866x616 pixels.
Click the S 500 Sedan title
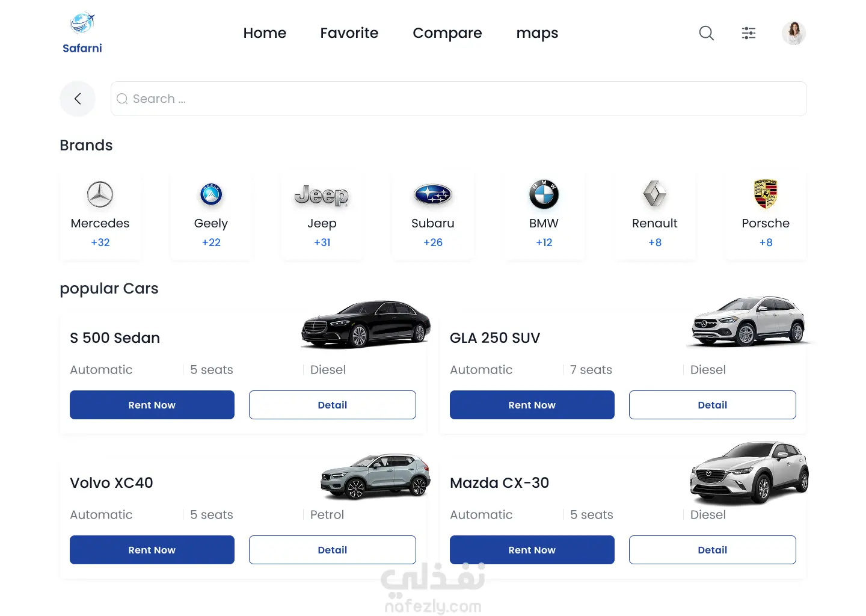click(x=115, y=338)
